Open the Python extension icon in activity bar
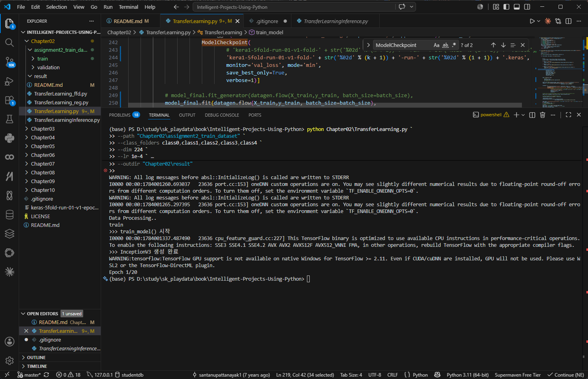This screenshot has width=588, height=379. click(10, 138)
